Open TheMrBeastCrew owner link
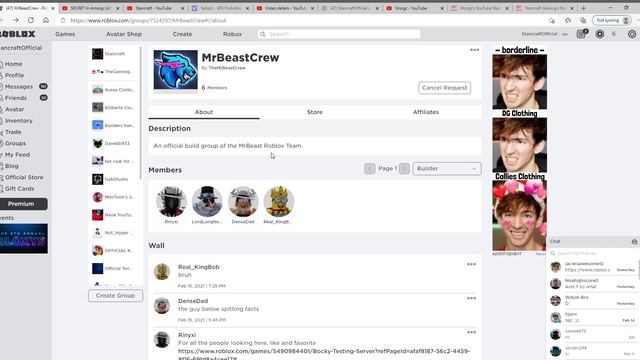 click(x=227, y=68)
